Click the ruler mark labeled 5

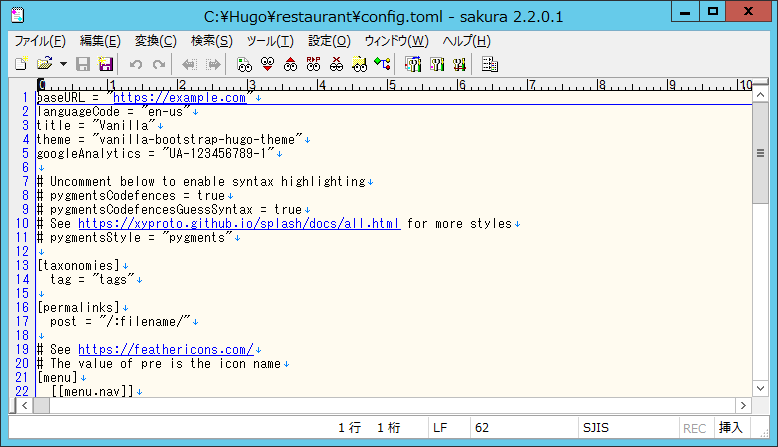coord(391,85)
